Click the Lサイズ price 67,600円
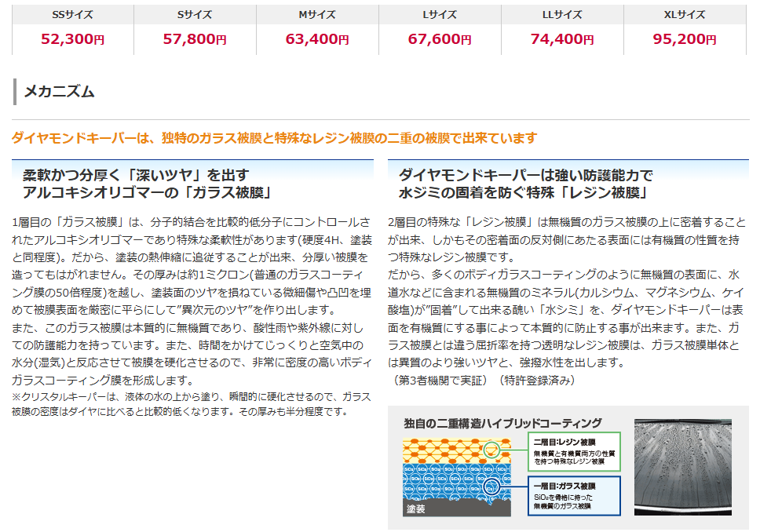This screenshot has width=760, height=532. [x=440, y=39]
